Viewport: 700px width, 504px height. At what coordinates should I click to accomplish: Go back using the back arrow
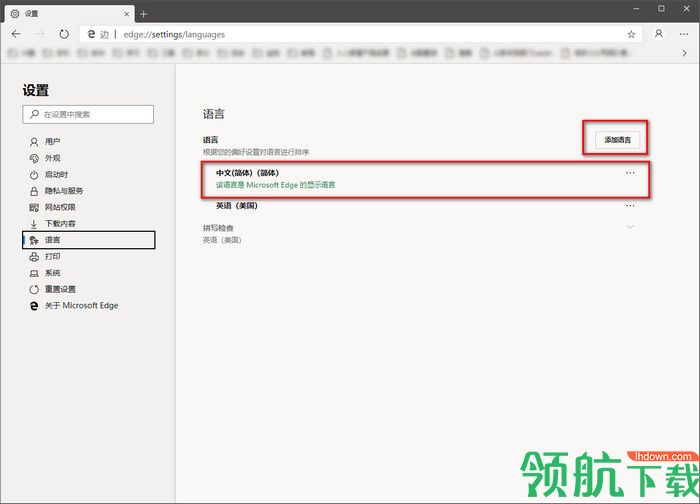(x=17, y=34)
